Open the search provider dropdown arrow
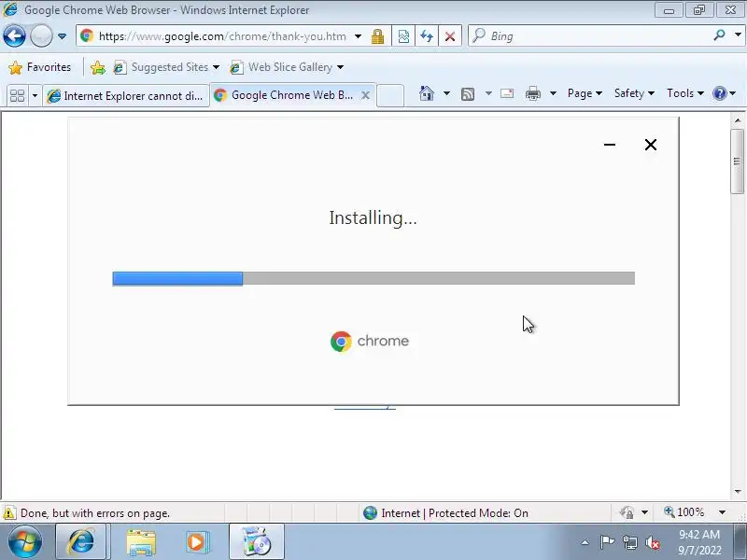 click(738, 35)
